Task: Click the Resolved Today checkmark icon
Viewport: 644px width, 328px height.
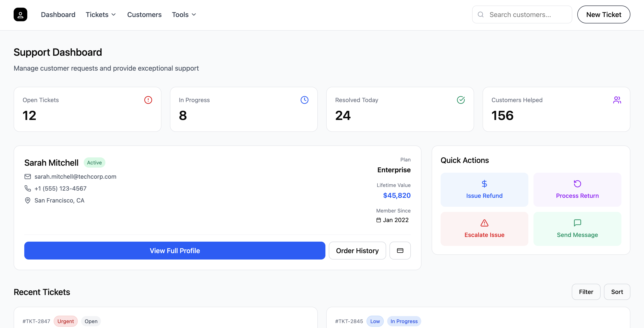Action: point(461,100)
